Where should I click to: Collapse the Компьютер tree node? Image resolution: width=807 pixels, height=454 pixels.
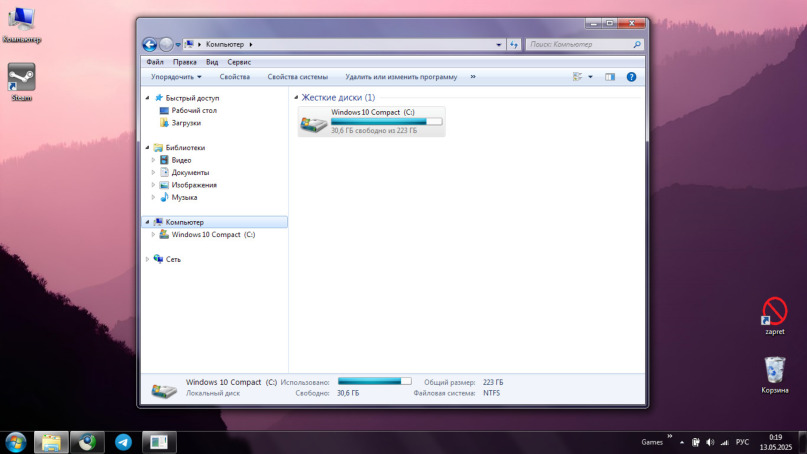[x=148, y=222]
